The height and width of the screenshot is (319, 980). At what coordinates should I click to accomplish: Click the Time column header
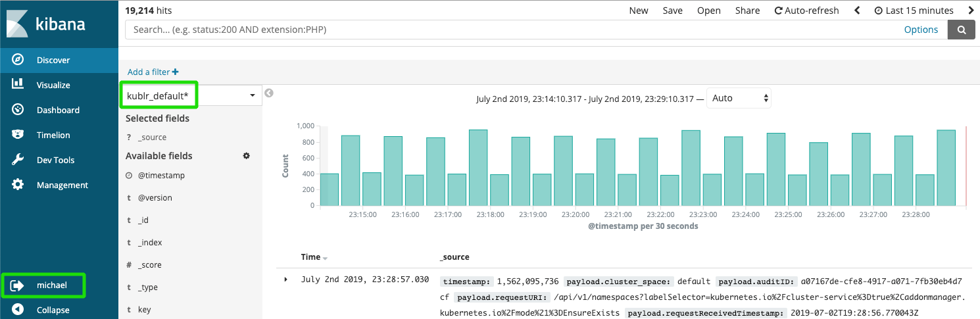coord(310,257)
